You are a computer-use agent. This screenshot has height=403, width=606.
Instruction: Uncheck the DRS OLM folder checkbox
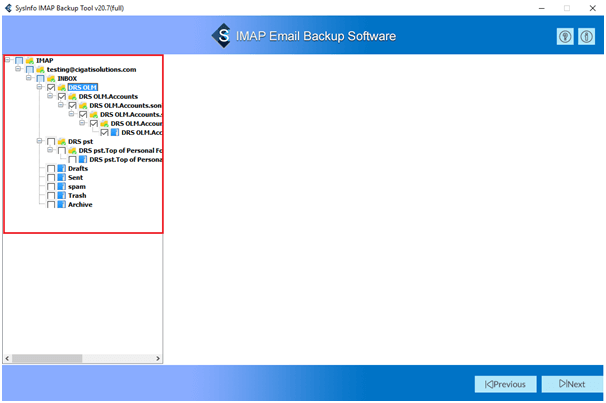click(x=51, y=88)
